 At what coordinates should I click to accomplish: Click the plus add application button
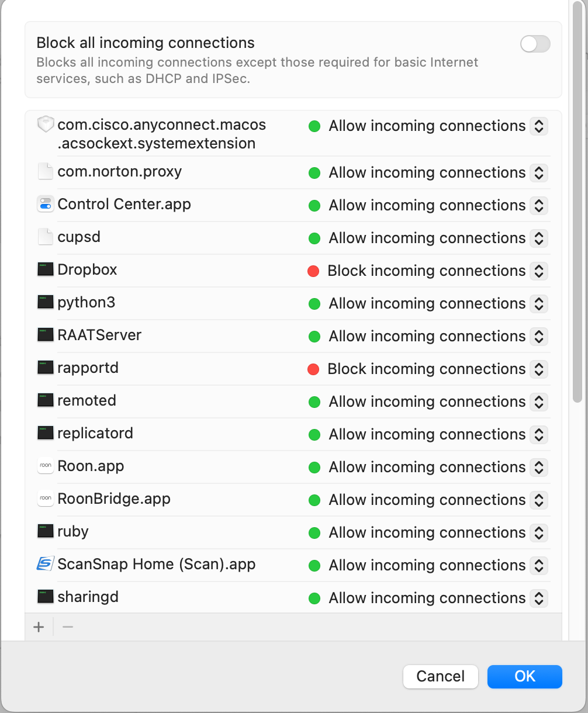[39, 627]
